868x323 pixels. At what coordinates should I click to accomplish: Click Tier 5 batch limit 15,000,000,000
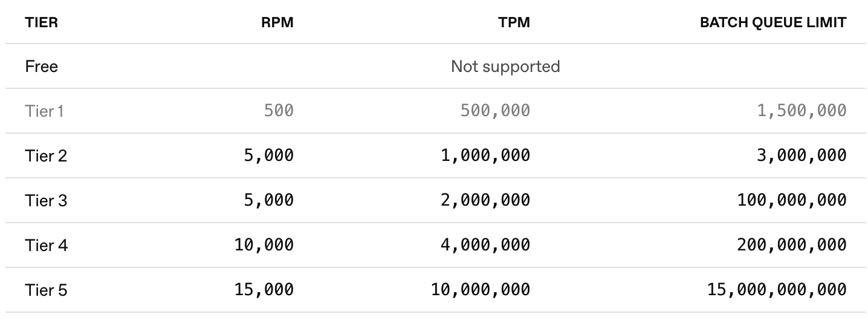coord(777,290)
